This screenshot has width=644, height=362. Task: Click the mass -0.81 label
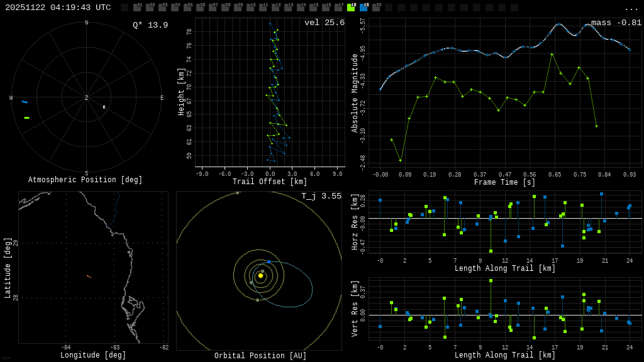click(x=616, y=23)
